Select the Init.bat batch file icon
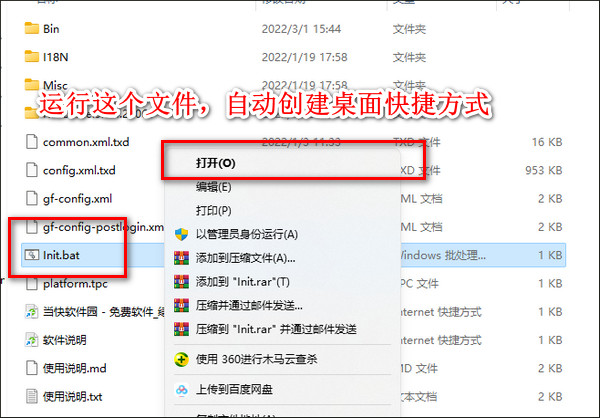The image size is (600, 418). click(31, 255)
